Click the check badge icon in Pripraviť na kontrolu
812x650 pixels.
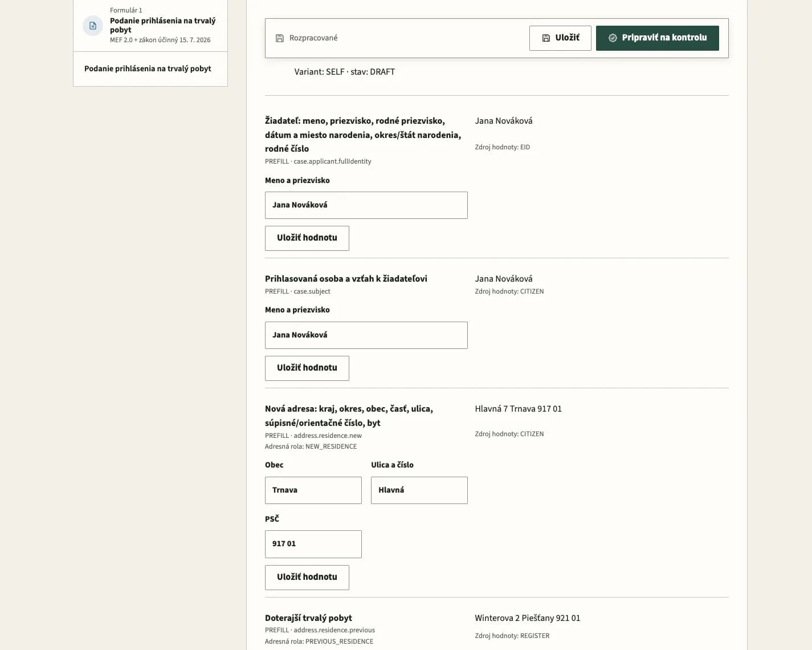pyautogui.click(x=613, y=38)
